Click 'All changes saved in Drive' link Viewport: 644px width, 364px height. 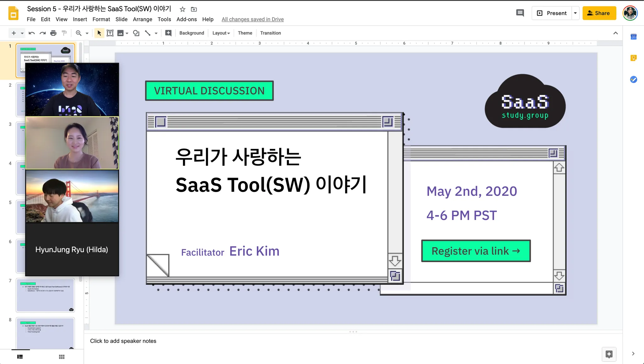point(253,19)
